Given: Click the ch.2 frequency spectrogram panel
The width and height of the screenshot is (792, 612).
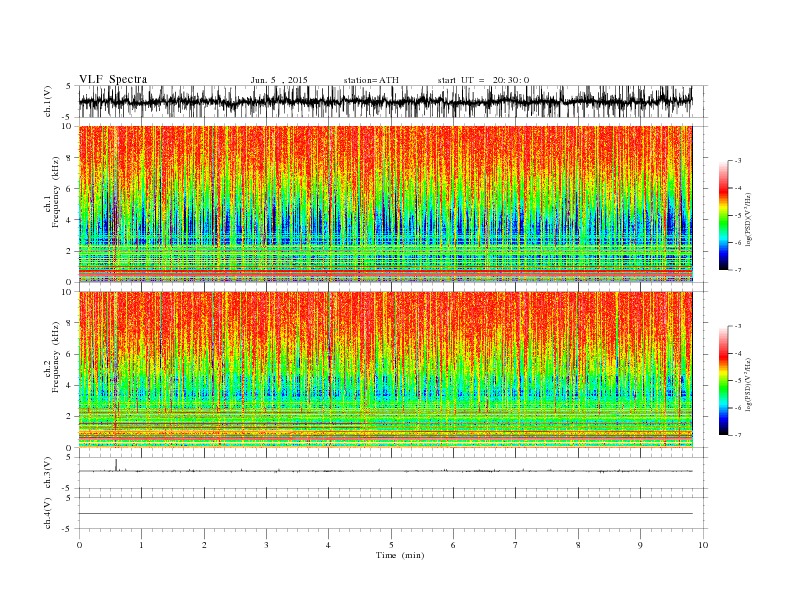Looking at the screenshot, I should click(385, 369).
